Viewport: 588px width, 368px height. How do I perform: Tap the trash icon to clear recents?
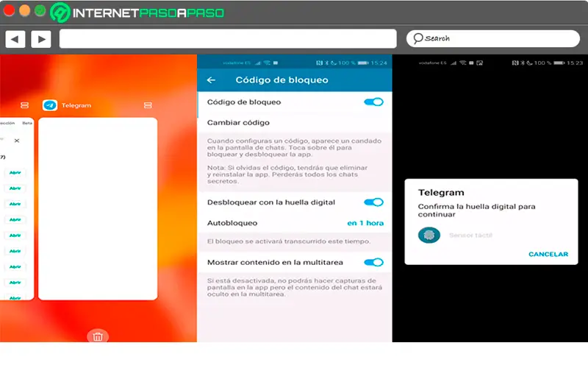point(98,336)
